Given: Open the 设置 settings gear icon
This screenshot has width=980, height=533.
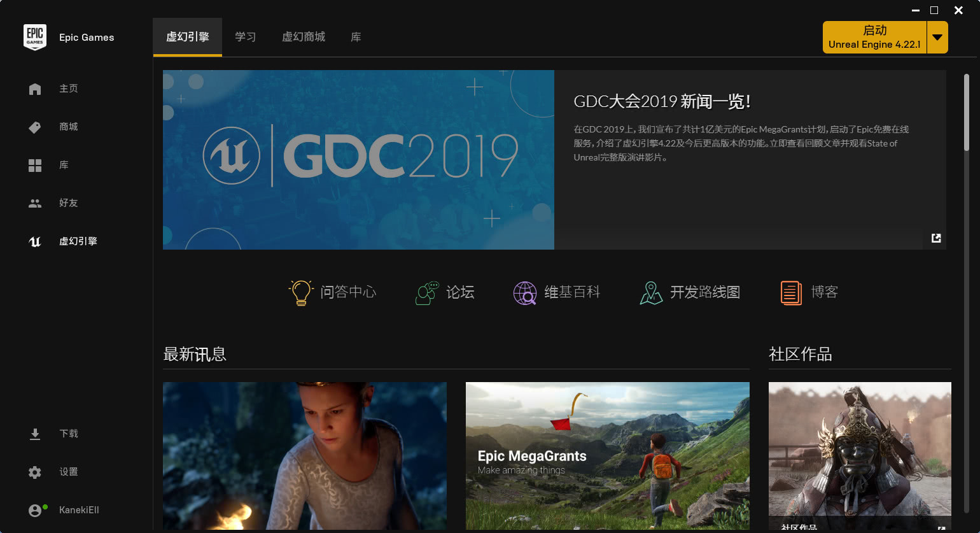Looking at the screenshot, I should tap(35, 473).
